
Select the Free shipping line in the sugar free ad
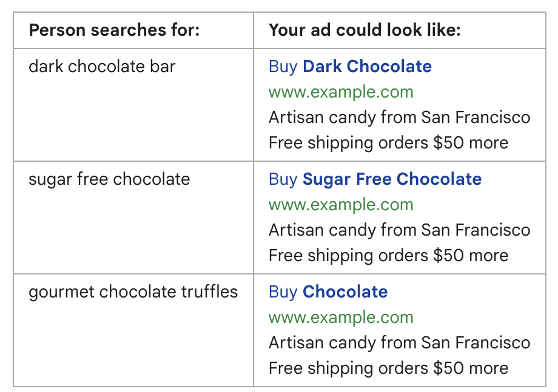[388, 256]
